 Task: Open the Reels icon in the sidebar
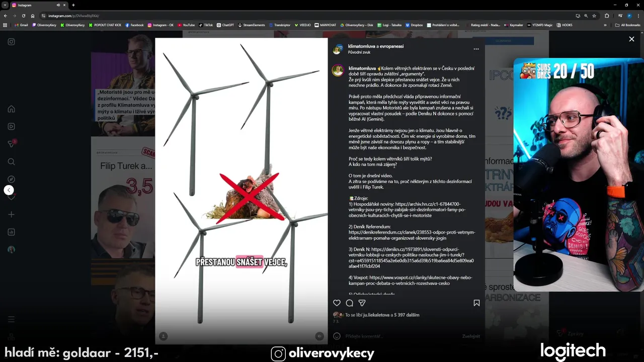point(11,127)
